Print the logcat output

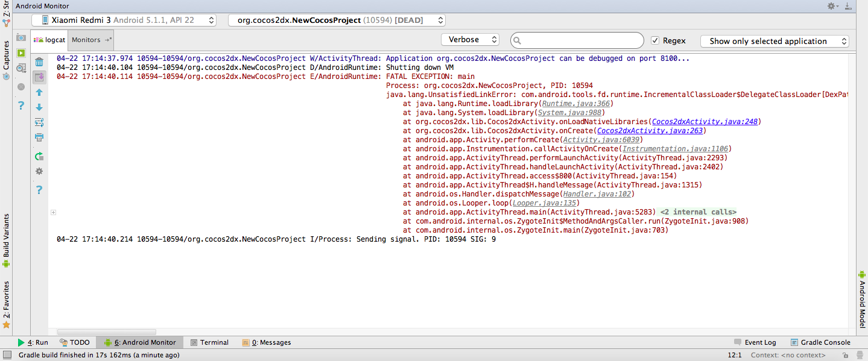coord(39,137)
